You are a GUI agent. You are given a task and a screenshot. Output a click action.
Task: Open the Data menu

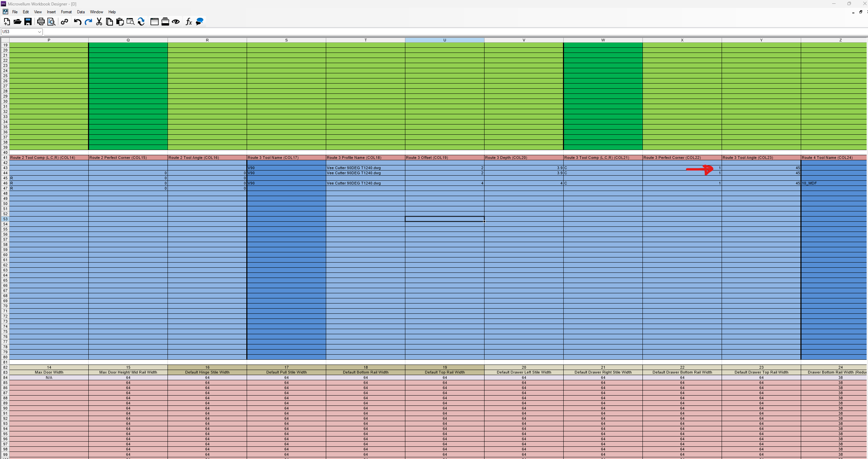click(x=81, y=12)
